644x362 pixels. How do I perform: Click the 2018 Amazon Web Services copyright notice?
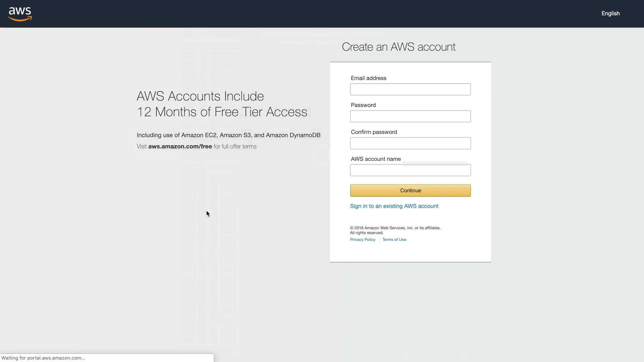pyautogui.click(x=395, y=230)
